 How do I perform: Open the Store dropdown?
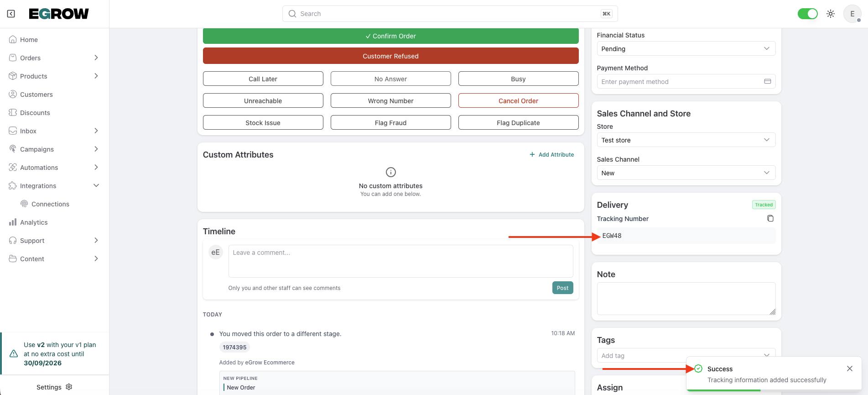(686, 140)
